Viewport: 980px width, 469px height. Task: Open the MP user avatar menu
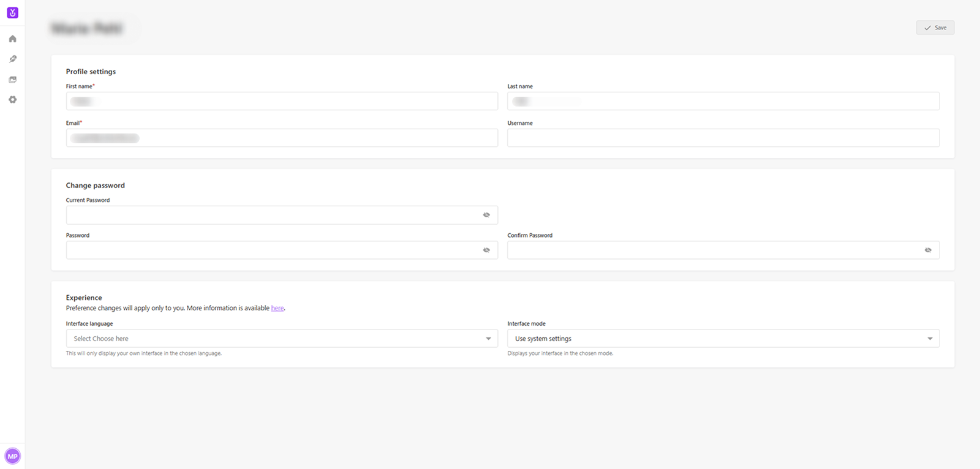click(12, 456)
